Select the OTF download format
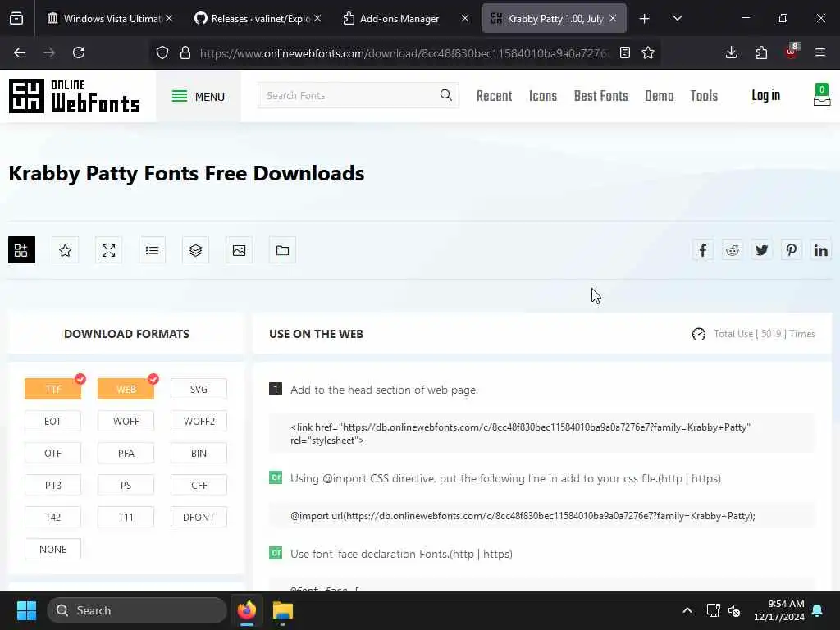The width and height of the screenshot is (840, 630). coord(53,453)
